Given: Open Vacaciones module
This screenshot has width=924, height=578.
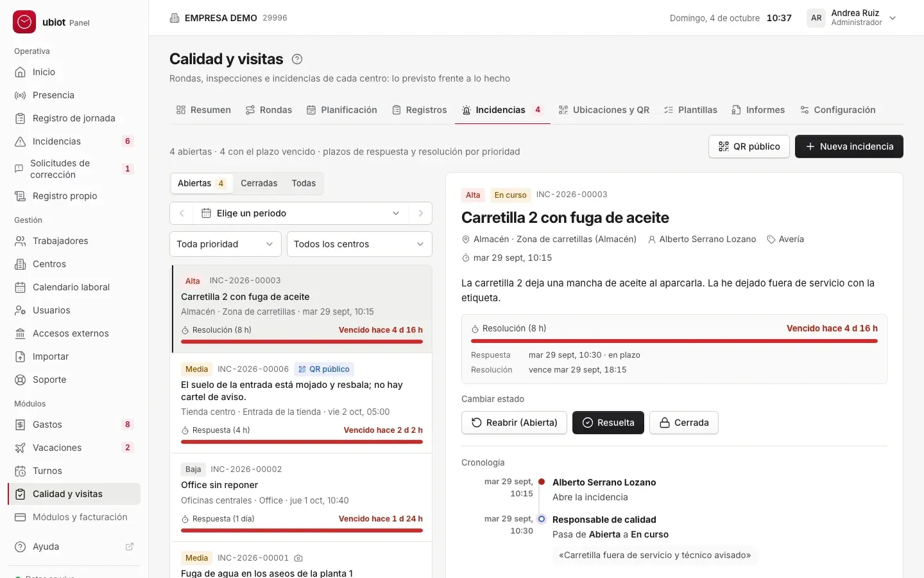Looking at the screenshot, I should tap(74, 448).
